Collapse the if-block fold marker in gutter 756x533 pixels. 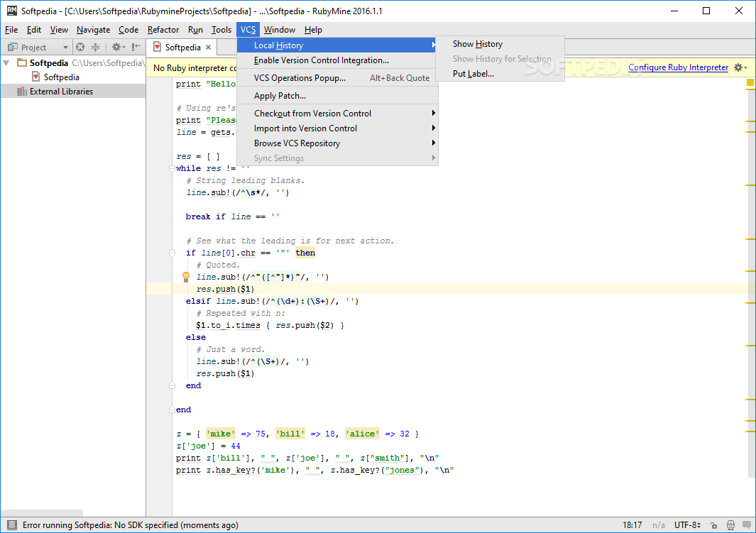pos(172,253)
